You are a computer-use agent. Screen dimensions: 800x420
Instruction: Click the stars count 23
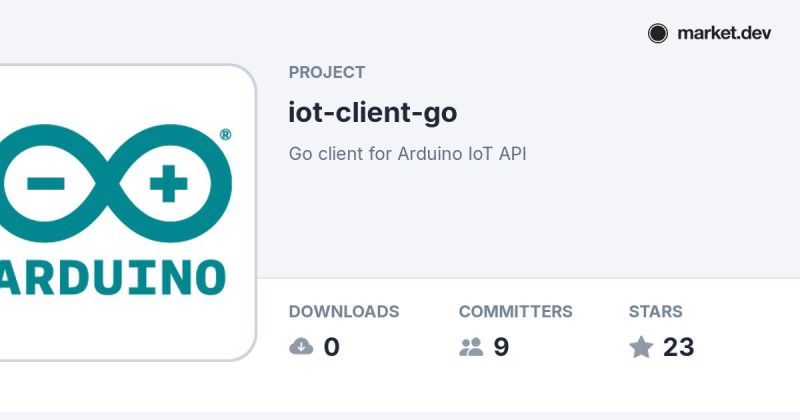coord(679,347)
